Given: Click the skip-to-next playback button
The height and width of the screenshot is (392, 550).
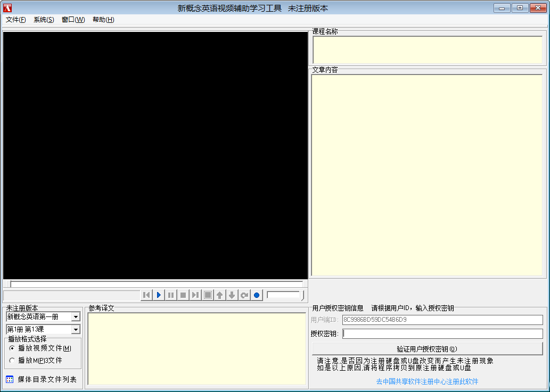Looking at the screenshot, I should coord(195,295).
